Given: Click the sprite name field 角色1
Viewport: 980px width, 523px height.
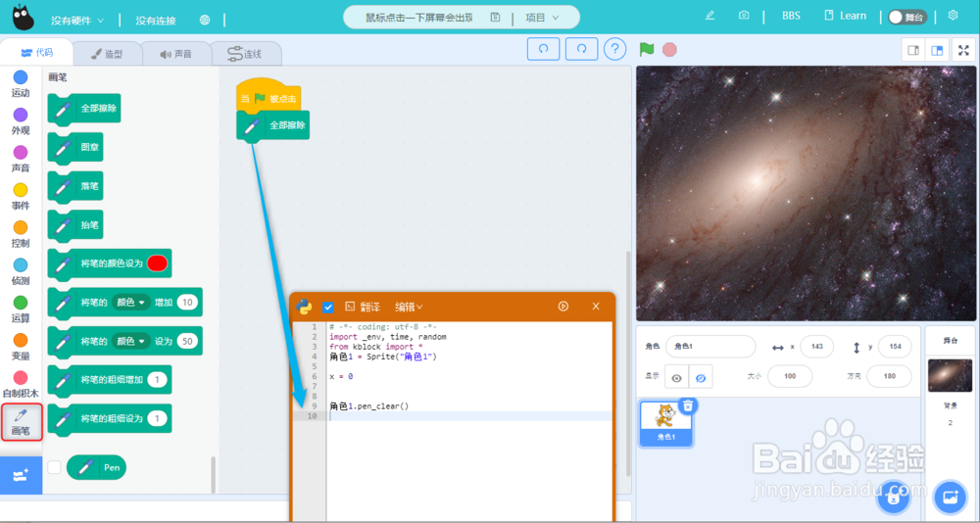Looking at the screenshot, I should tap(710, 346).
